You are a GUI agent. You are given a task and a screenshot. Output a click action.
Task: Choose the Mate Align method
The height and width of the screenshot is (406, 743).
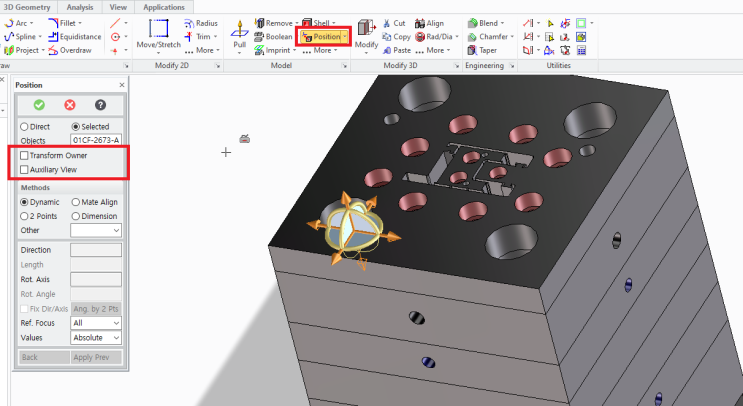coord(95,202)
